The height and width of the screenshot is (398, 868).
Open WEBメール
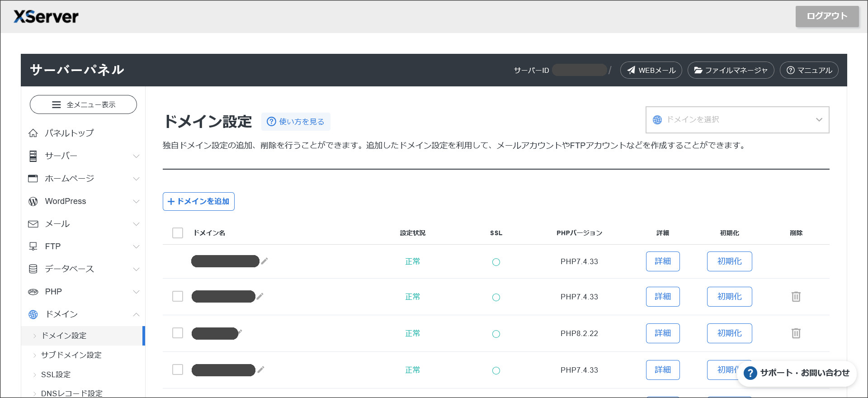click(x=651, y=70)
